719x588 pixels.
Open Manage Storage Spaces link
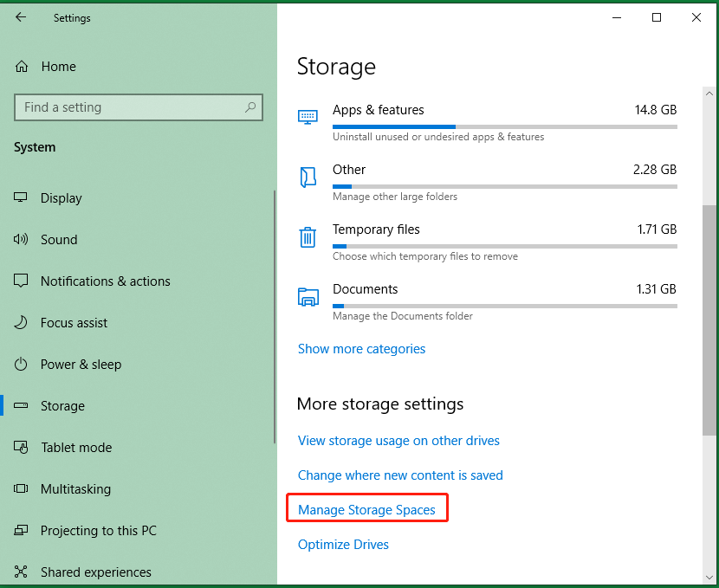[366, 510]
